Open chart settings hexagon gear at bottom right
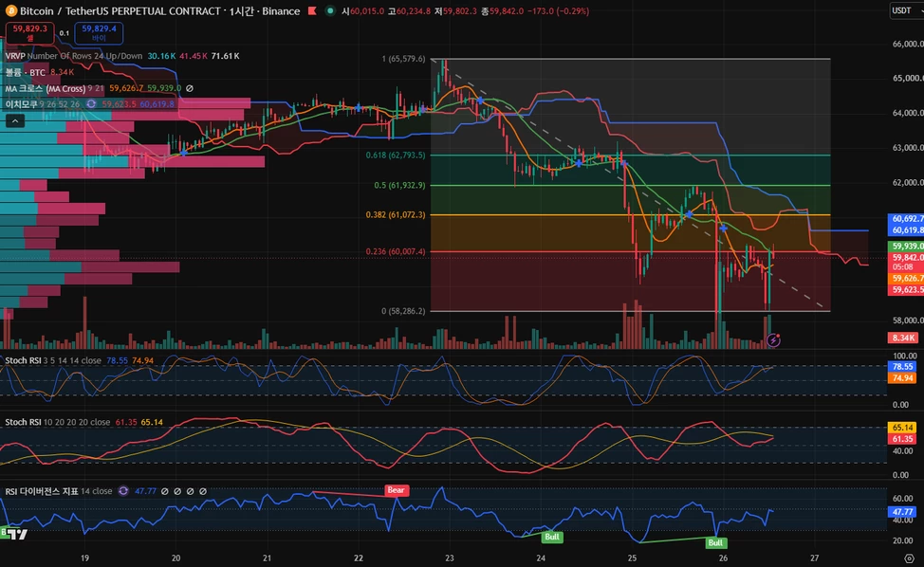Image resolution: width=924 pixels, height=567 pixels. 909,558
